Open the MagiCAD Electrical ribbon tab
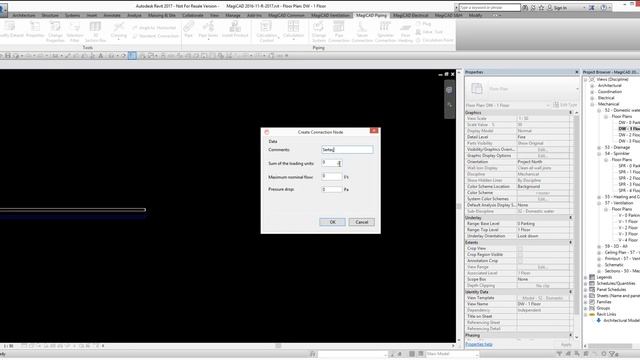Image resolution: width=640 pixels, height=360 pixels. 411,15
